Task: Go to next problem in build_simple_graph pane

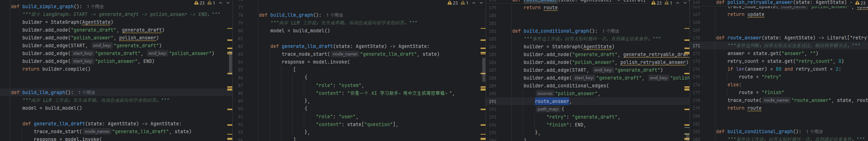Action: (228, 3)
